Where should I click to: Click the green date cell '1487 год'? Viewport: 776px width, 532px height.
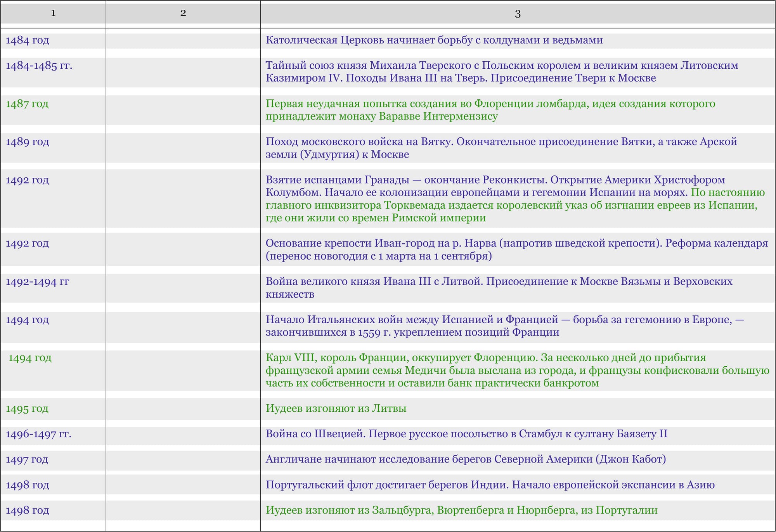coord(27,104)
